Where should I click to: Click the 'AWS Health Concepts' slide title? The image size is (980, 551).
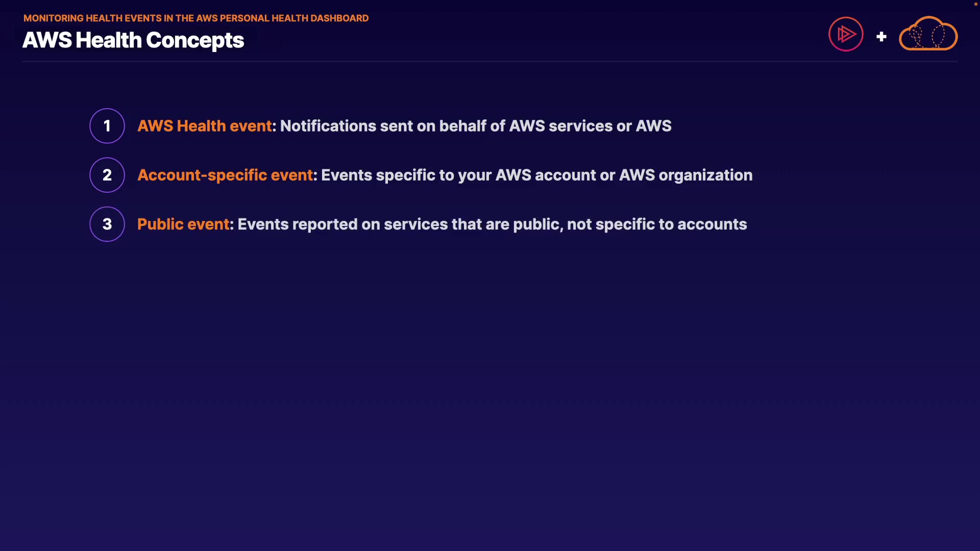coord(133,40)
